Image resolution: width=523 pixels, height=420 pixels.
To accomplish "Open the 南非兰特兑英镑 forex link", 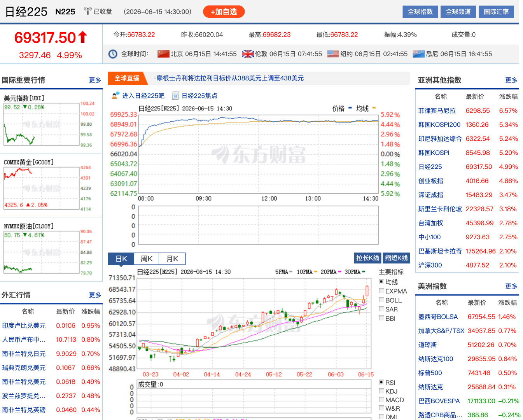I will point(24,409).
